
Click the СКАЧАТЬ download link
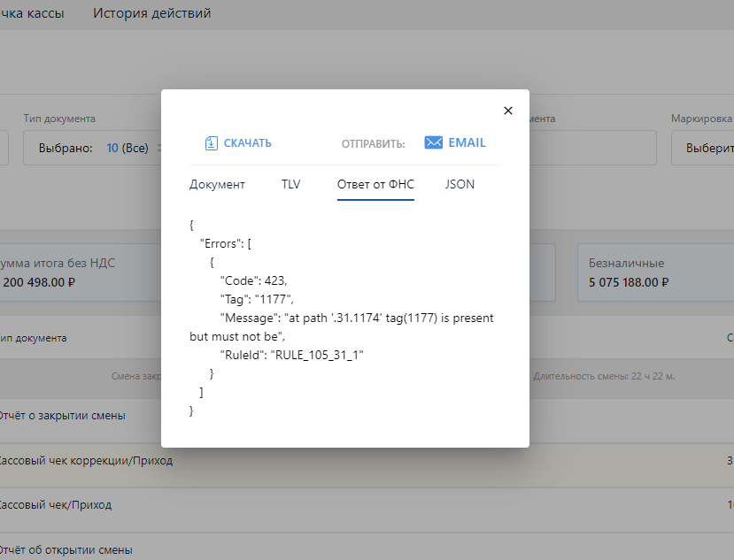click(x=247, y=143)
